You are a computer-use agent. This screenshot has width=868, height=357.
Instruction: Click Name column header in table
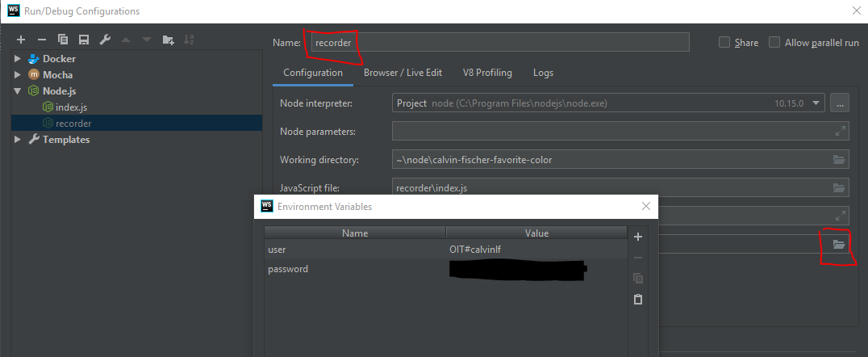coord(355,233)
